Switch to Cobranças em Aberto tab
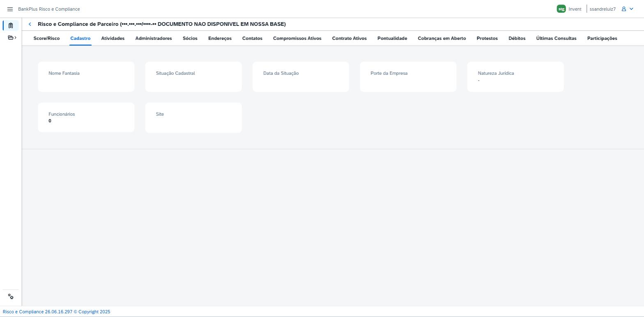Screen dimensions: 644x317 (442, 38)
